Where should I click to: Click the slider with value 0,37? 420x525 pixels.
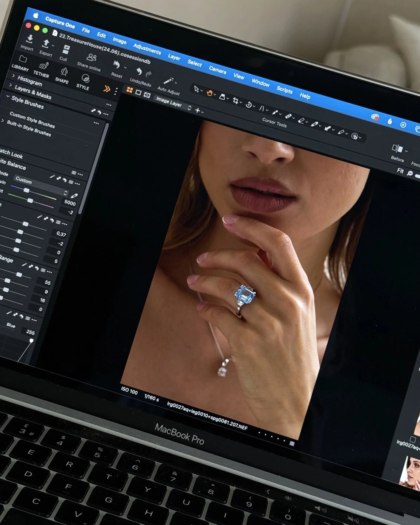pyautogui.click(x=25, y=224)
